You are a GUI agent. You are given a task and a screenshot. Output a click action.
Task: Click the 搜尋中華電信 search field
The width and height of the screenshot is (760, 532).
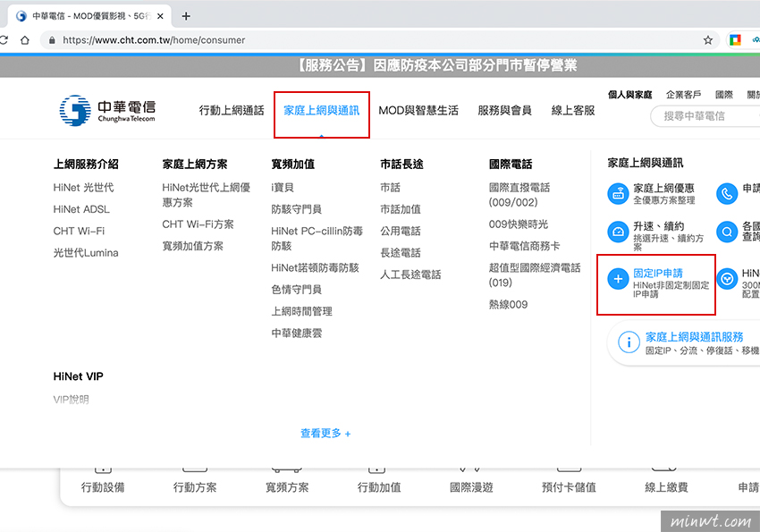point(705,116)
